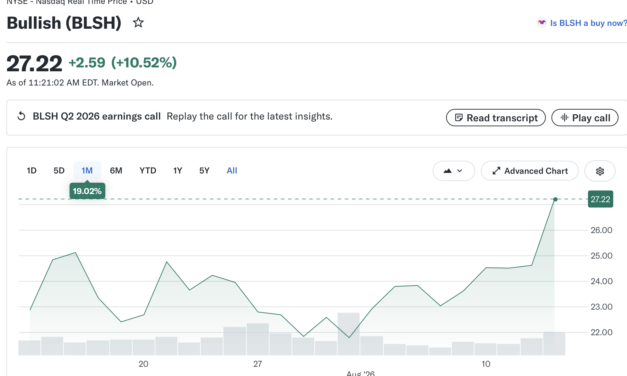Select the 1Y time range tab
The width and height of the screenshot is (627, 376).
(178, 170)
